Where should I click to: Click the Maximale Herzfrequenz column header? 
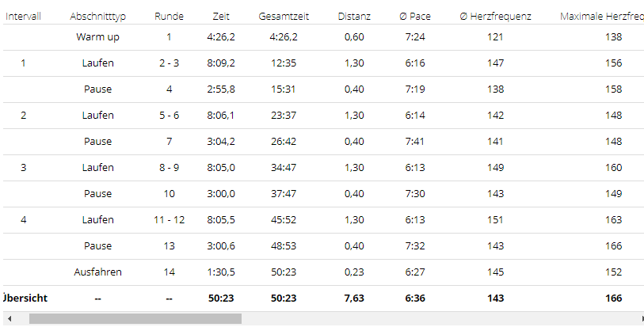click(601, 16)
